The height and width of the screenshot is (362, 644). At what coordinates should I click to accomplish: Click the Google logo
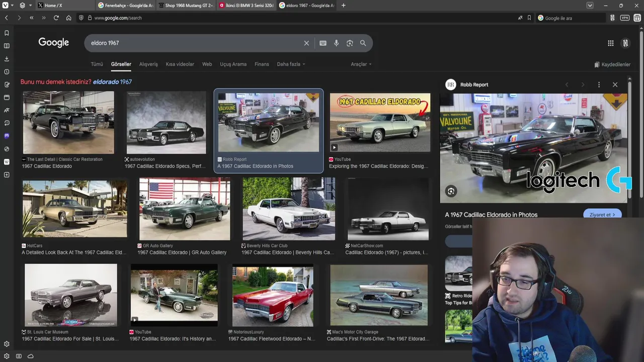54,43
